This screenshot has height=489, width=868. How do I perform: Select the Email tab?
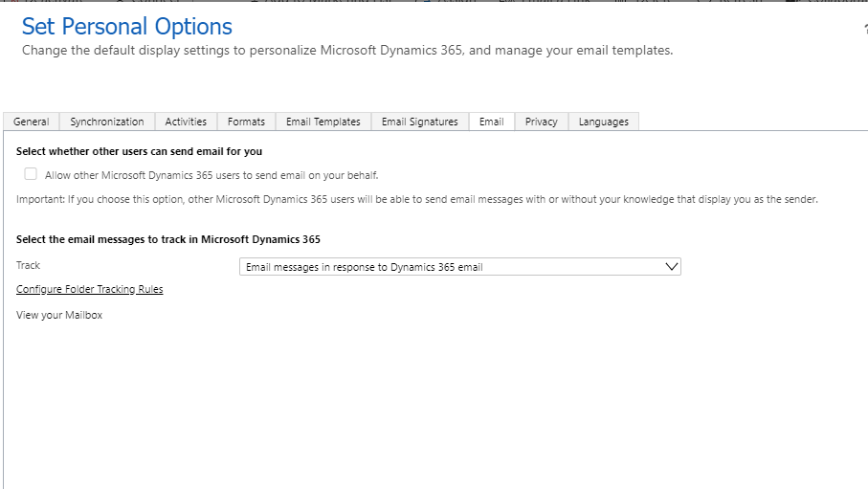pos(492,122)
